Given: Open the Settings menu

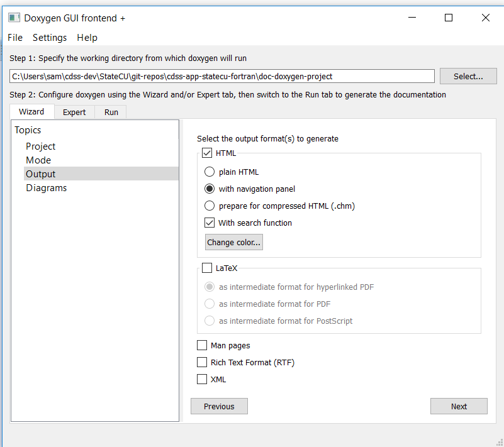Looking at the screenshot, I should [50, 38].
